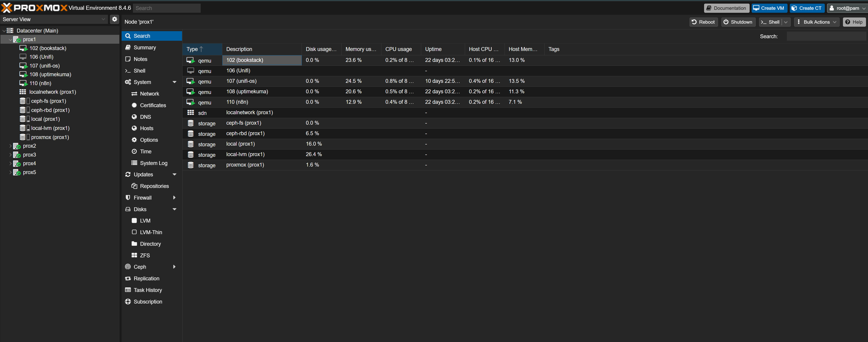Click the Ceph menu icon in node panel

pyautogui.click(x=128, y=267)
